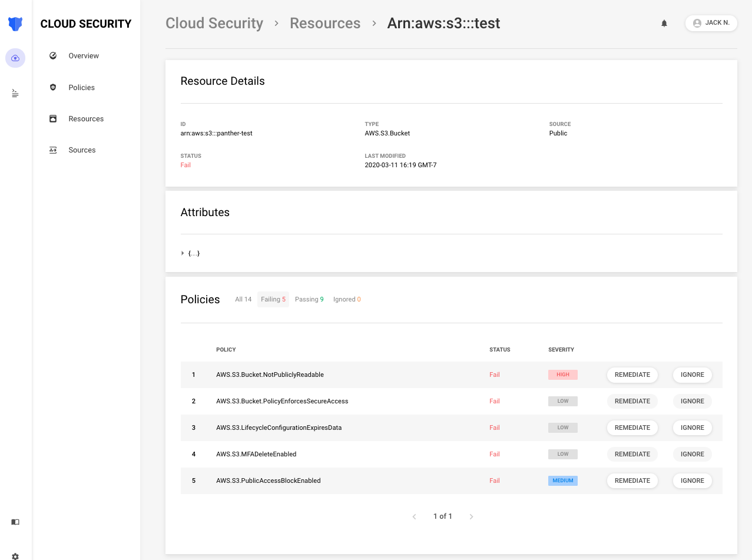
Task: Ignore AWS.S3.LifecycleConfigurationExpiresData
Action: [x=693, y=428]
